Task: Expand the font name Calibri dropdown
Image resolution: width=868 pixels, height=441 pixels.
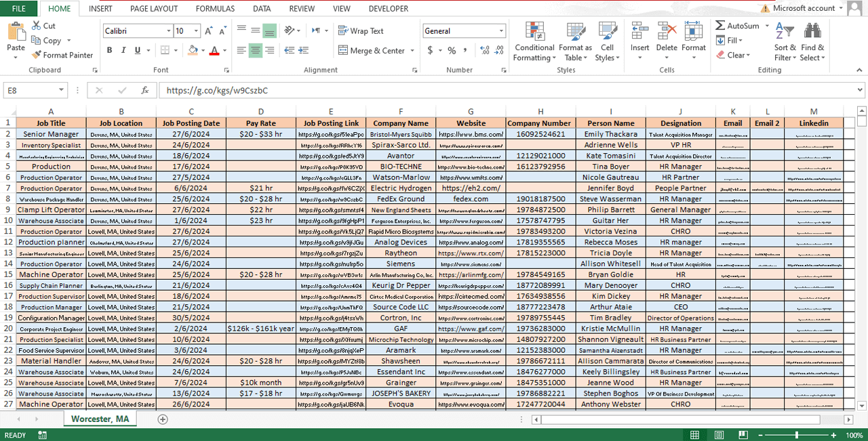Action: pos(168,31)
